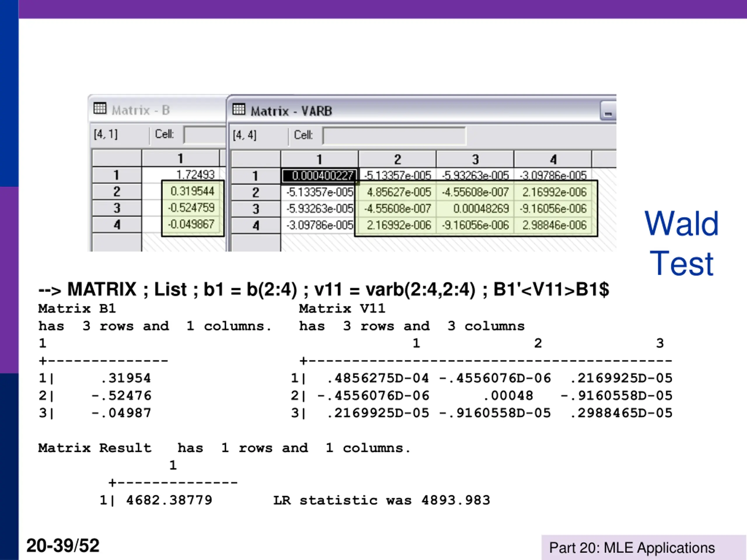
Task: Select column 3 header in VARB matrix
Action: coord(475,159)
